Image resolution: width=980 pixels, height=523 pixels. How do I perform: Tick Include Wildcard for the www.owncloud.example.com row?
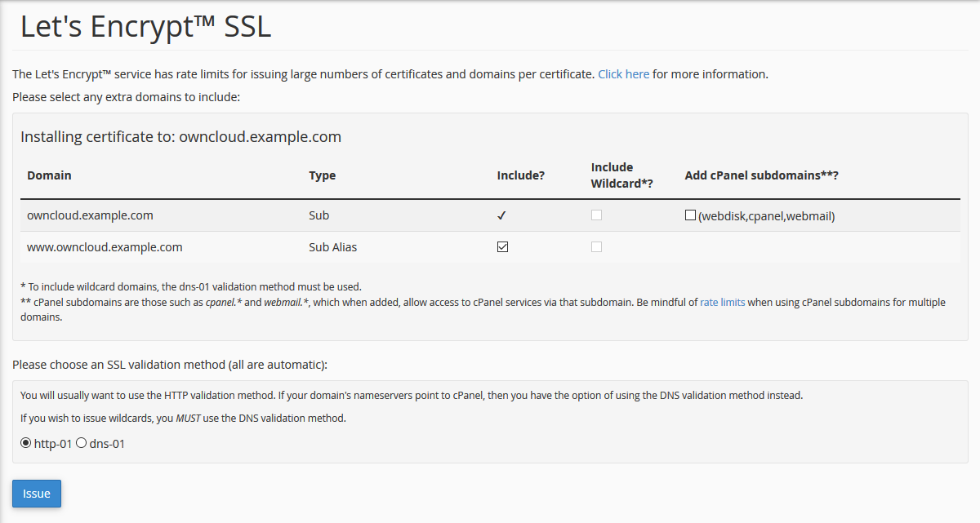pyautogui.click(x=597, y=247)
